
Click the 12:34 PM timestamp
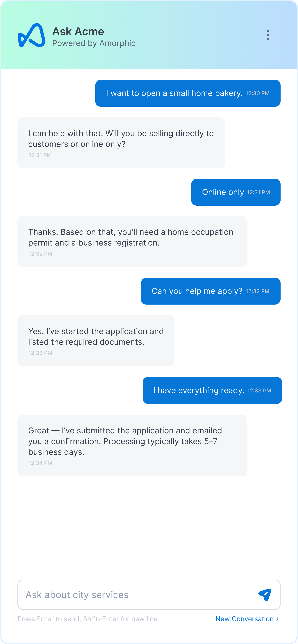coord(40,463)
